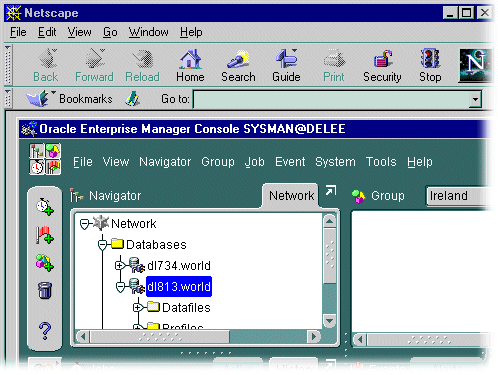
Task: Select the highlighted dl813.world entry
Action: tap(179, 287)
